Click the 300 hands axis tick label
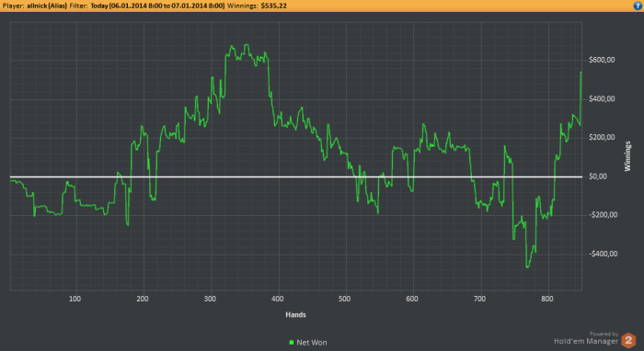This screenshot has height=351, width=644. (210, 299)
